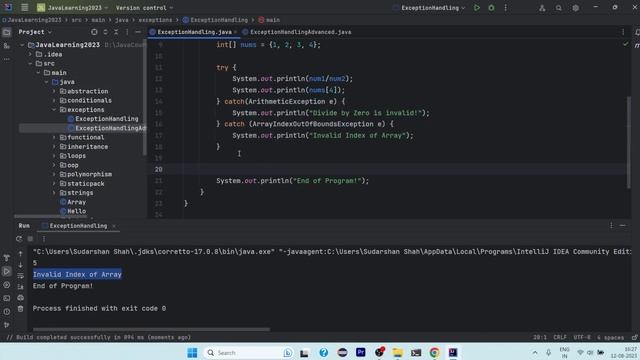Open IDE settings gear
This screenshot has height=360, width=640.
click(576, 8)
